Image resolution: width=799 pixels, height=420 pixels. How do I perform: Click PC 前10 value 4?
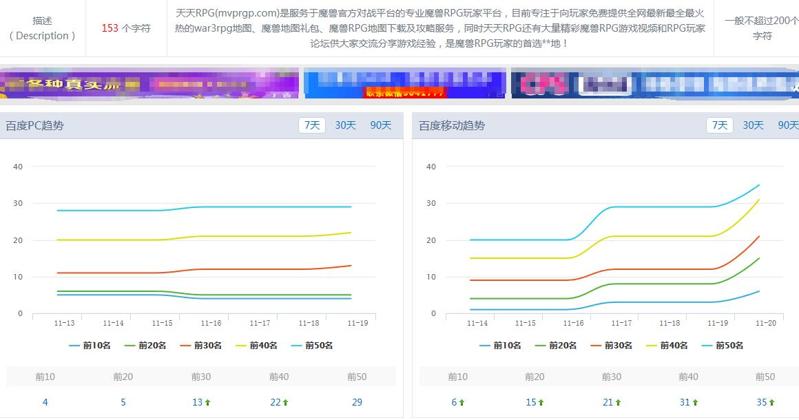tap(45, 402)
